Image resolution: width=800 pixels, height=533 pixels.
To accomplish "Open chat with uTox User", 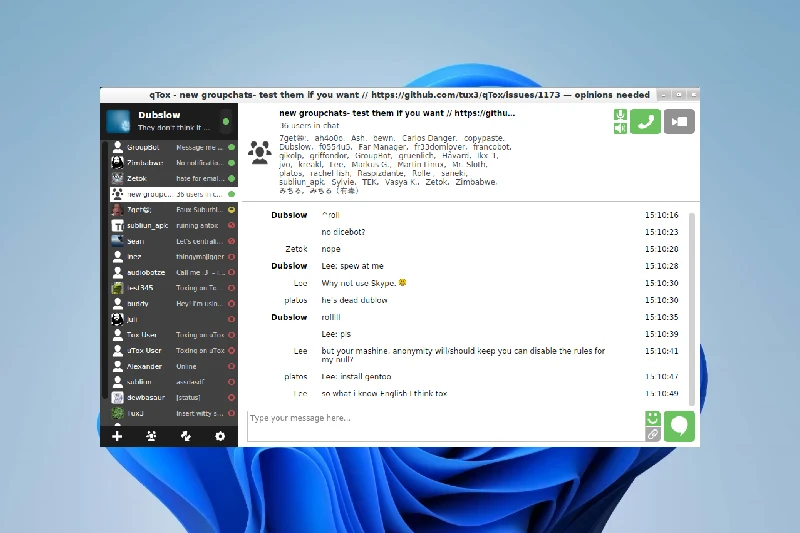I will (173, 350).
